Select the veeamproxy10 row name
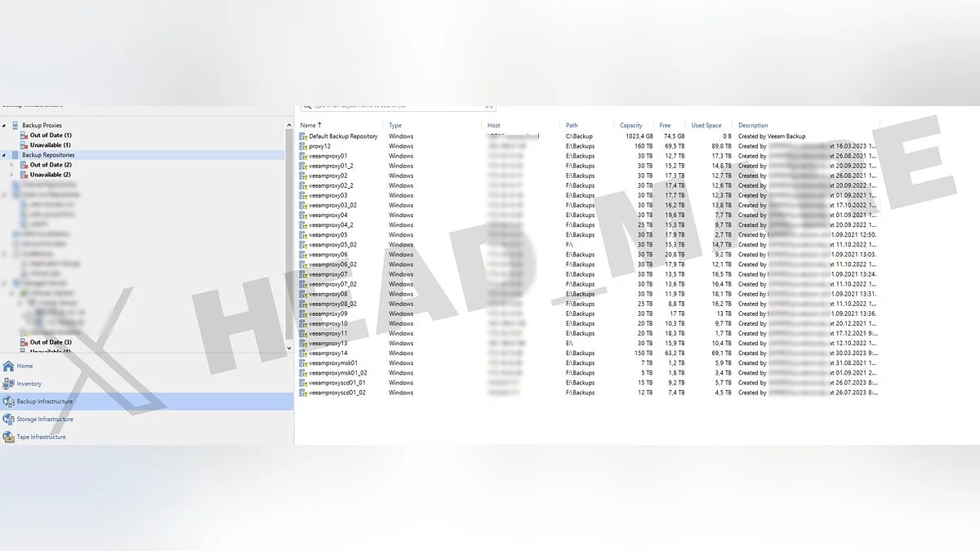This screenshot has height=551, width=980. click(x=328, y=323)
